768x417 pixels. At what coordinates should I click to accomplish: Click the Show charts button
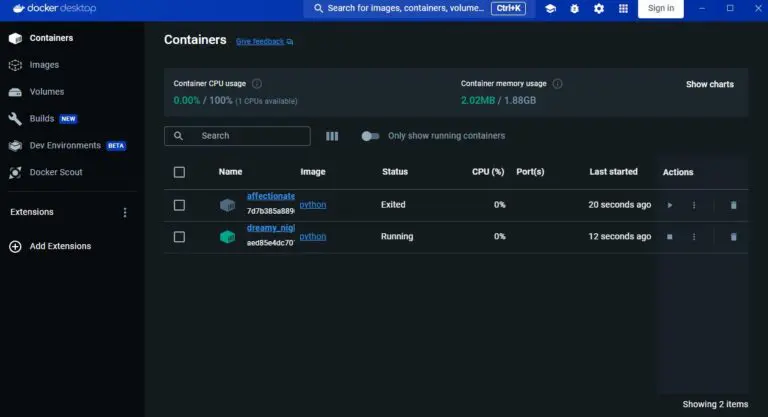710,84
